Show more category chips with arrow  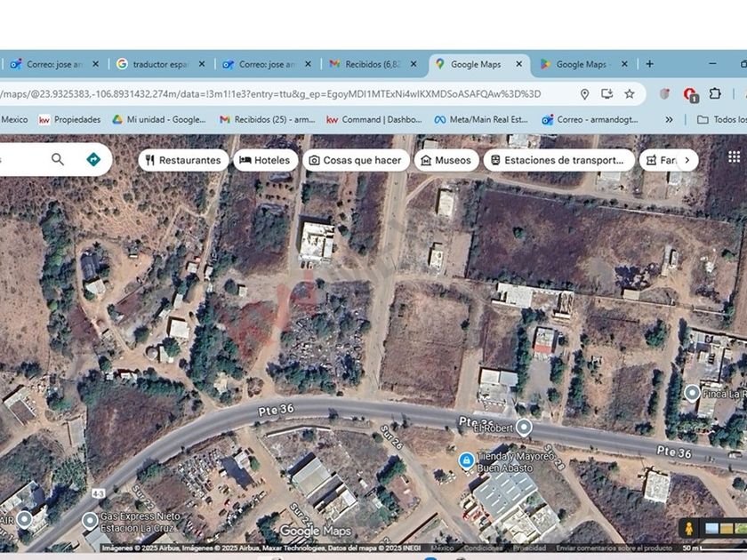click(687, 160)
